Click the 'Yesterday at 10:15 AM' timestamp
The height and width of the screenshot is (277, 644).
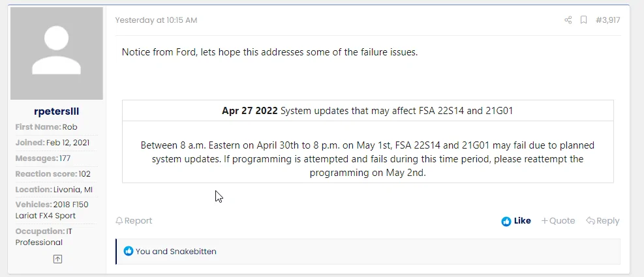pyautogui.click(x=156, y=20)
